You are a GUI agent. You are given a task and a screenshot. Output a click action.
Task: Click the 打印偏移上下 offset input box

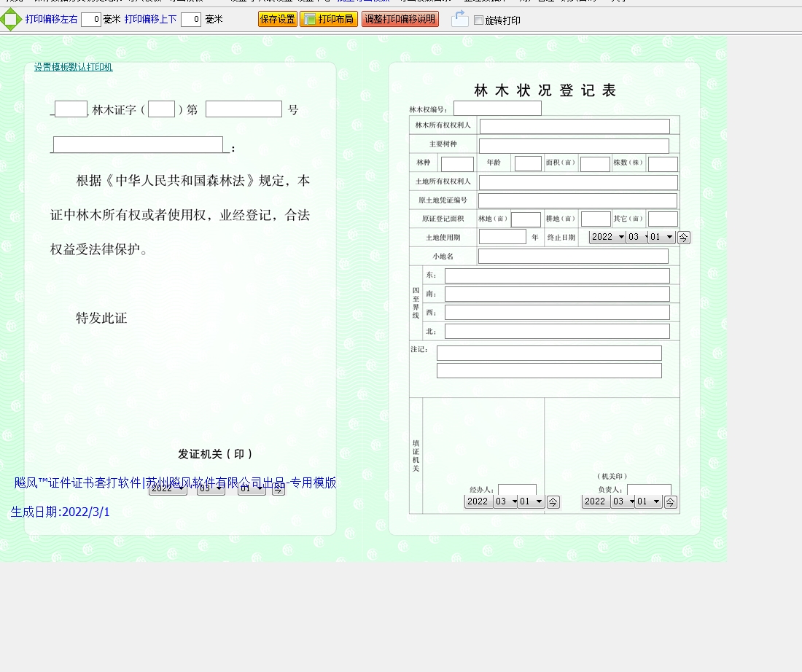pos(191,20)
